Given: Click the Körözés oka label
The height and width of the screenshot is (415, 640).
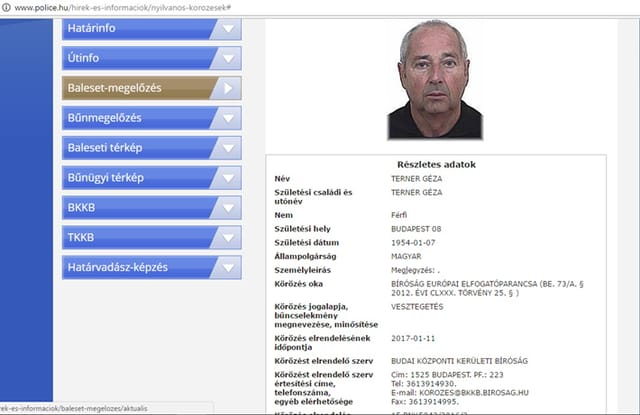Looking at the screenshot, I should 298,284.
